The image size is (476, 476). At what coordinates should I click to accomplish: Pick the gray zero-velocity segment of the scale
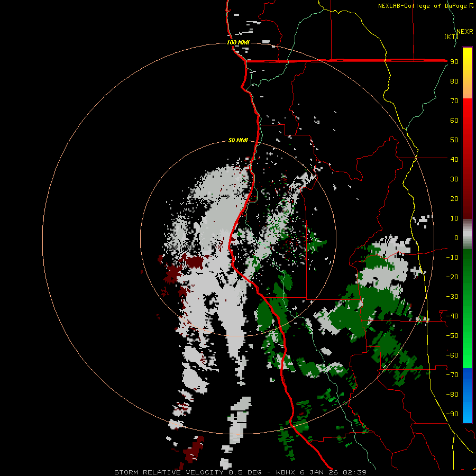pos(467,234)
